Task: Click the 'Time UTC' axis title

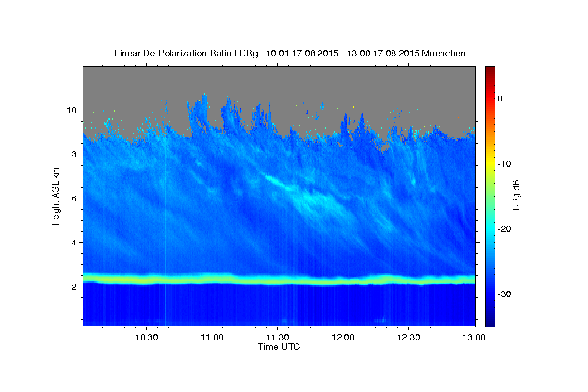Action: point(279,347)
